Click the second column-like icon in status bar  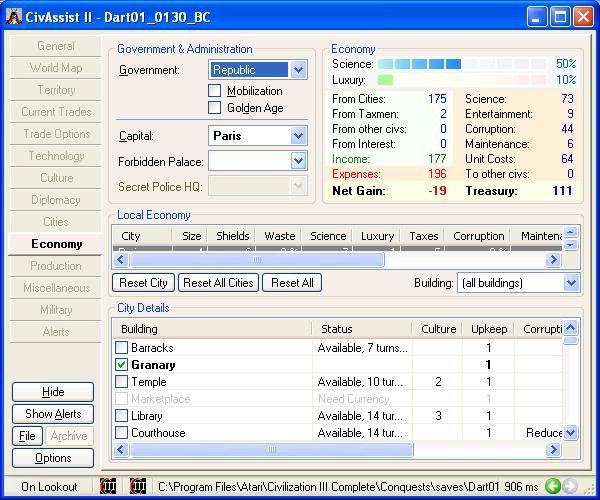(x=138, y=486)
